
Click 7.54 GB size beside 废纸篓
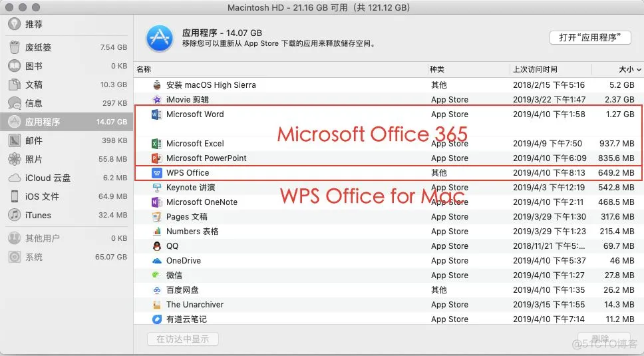pos(114,47)
